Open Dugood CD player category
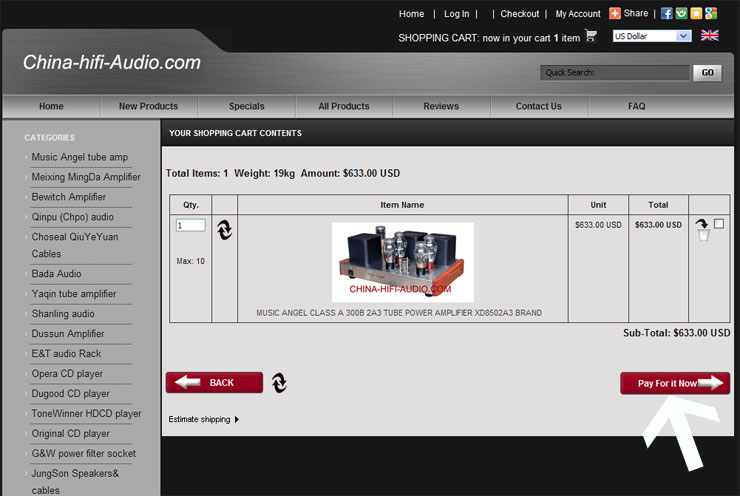This screenshot has width=740, height=496. point(70,394)
